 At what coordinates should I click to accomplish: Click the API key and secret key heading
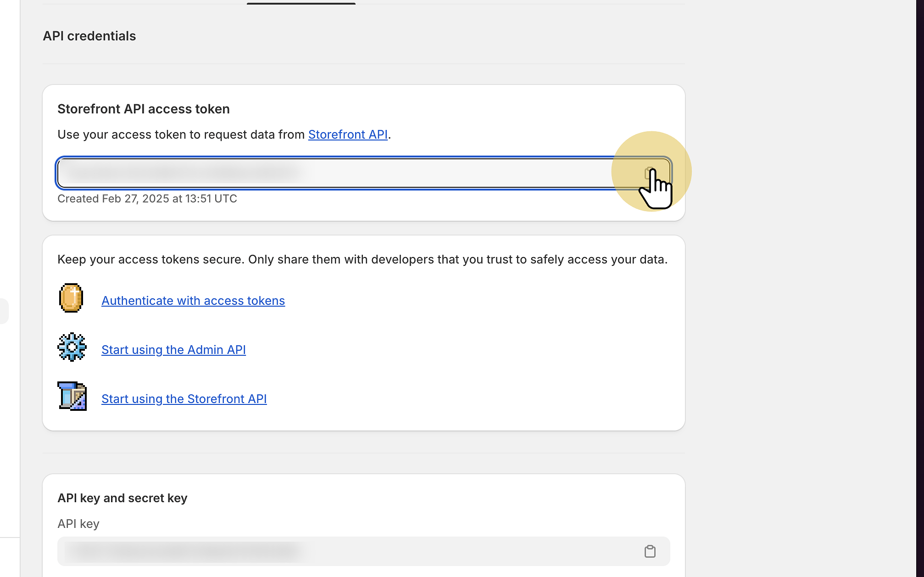pos(122,498)
